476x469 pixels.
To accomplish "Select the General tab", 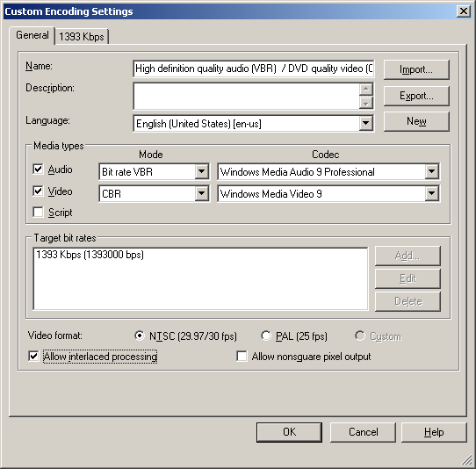I will tap(32, 35).
